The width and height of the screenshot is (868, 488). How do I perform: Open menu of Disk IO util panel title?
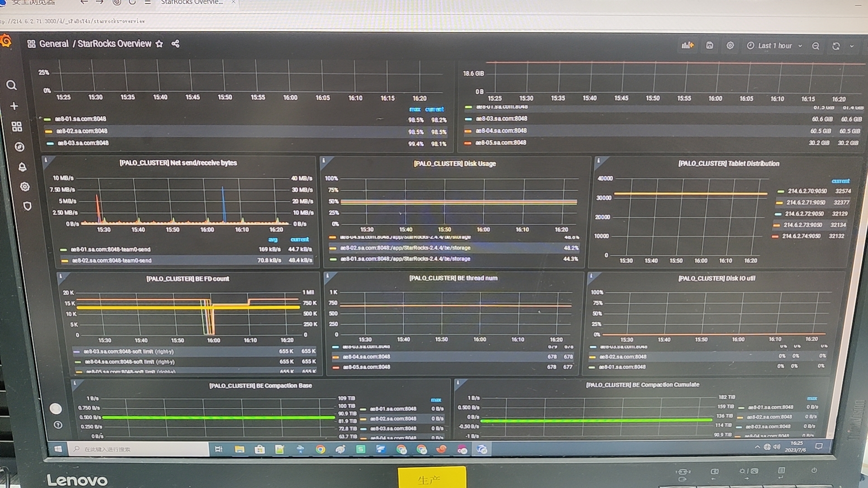[717, 278]
